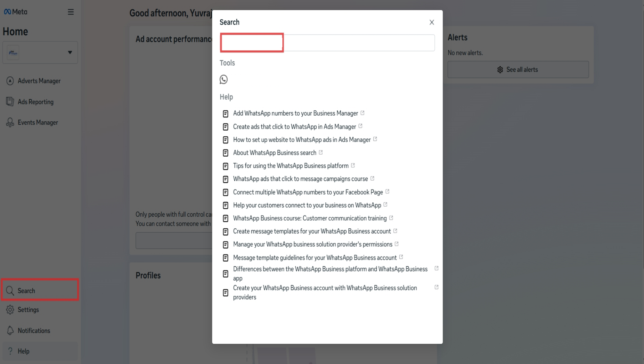
Task: Click document icon beside WhatsApp Business course
Action: coord(225,218)
